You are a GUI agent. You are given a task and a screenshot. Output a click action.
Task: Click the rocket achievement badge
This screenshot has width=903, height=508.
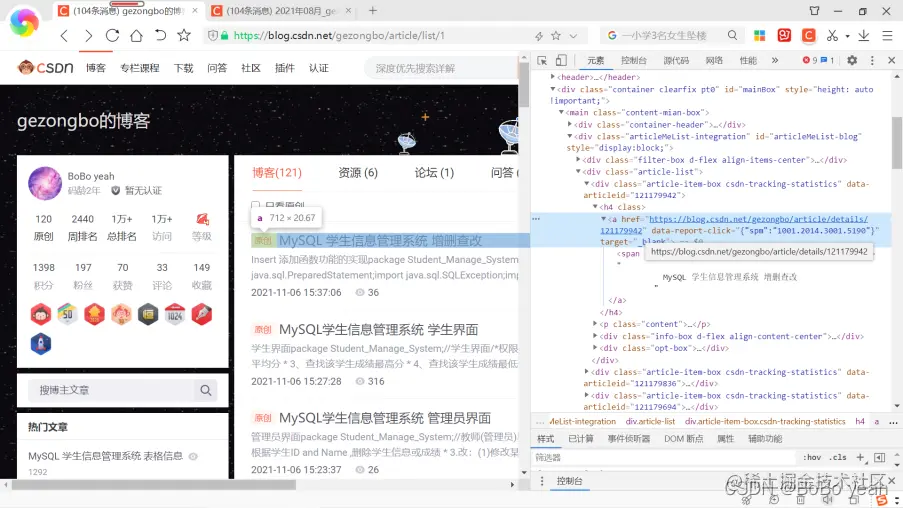coord(41,344)
